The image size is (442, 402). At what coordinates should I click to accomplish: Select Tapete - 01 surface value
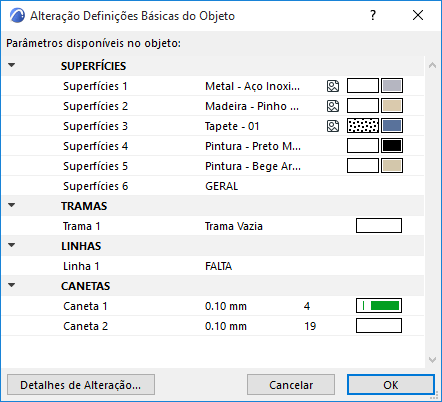click(232, 126)
